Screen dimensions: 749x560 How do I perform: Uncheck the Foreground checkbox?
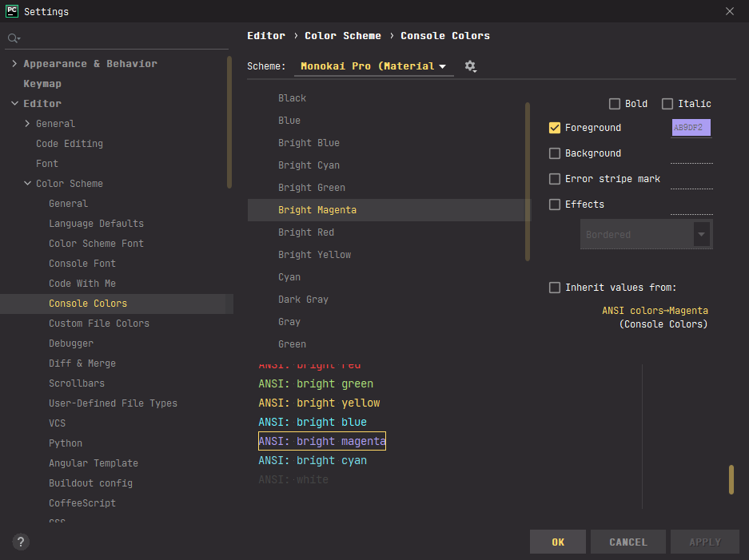tap(555, 128)
